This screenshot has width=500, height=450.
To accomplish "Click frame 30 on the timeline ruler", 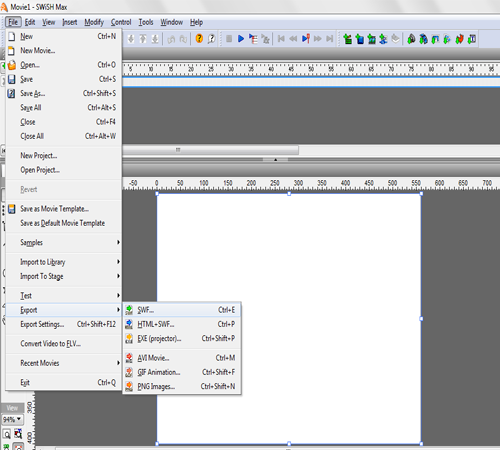I will click(x=231, y=69).
